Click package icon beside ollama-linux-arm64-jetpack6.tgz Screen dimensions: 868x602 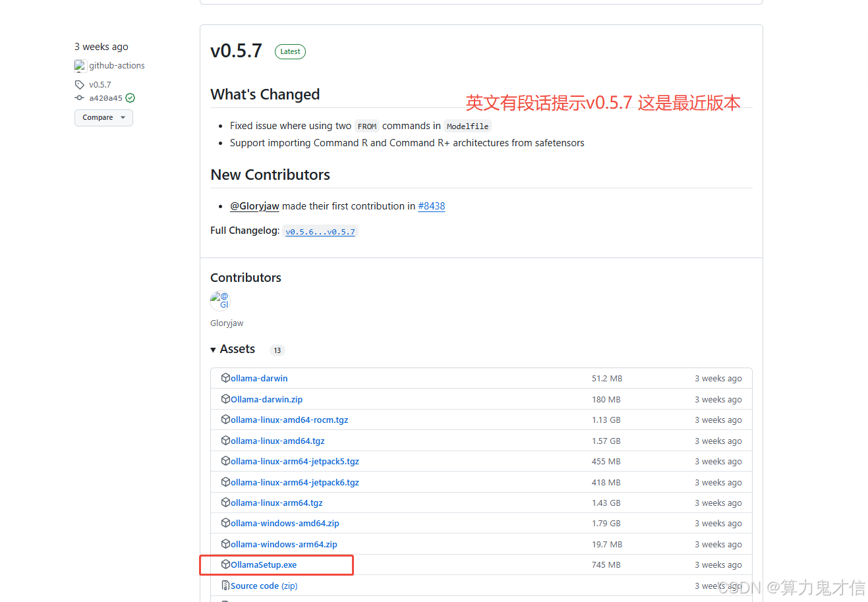225,482
